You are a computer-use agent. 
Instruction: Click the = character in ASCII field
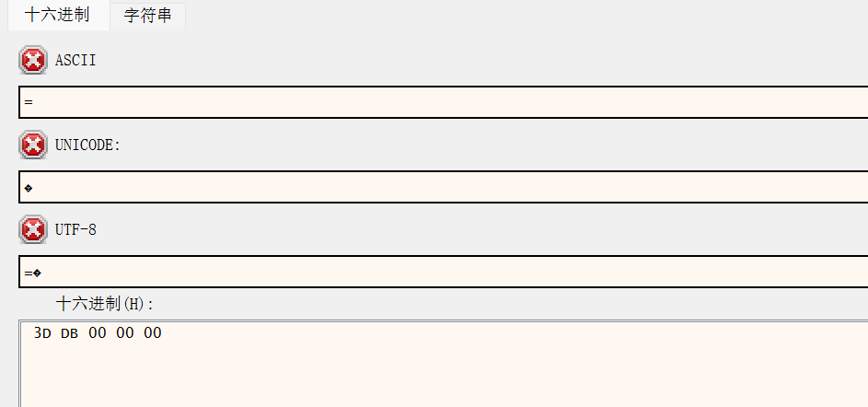[29, 102]
